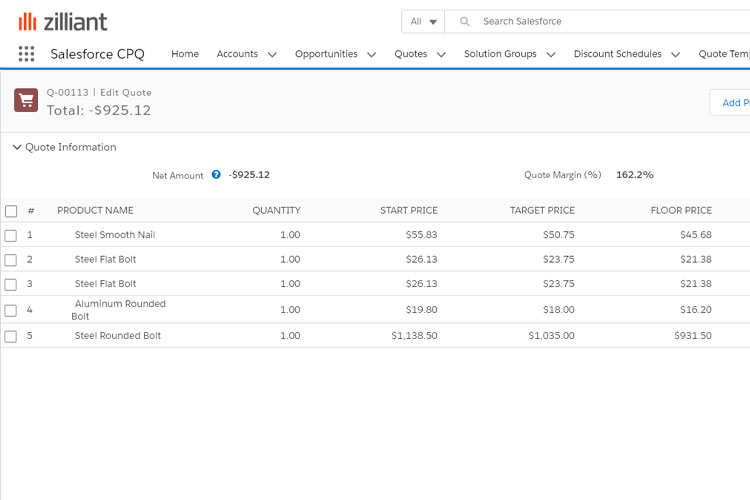Click the Net Amount help icon
Image resolution: width=750 pixels, height=500 pixels.
coord(216,175)
